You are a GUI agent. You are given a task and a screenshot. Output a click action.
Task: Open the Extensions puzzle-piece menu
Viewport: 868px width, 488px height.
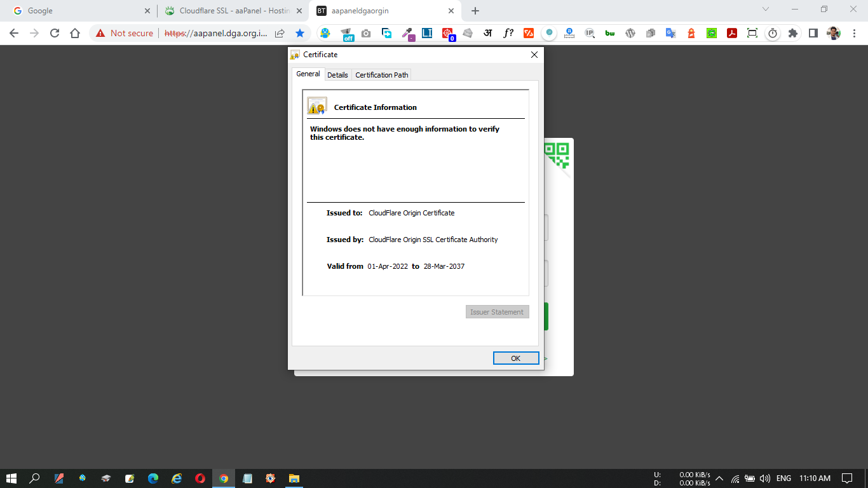(793, 33)
